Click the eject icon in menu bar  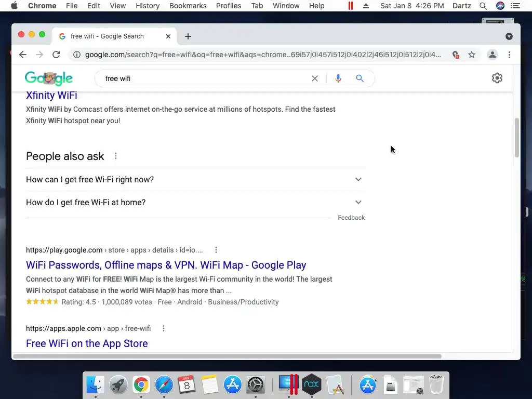[366, 6]
